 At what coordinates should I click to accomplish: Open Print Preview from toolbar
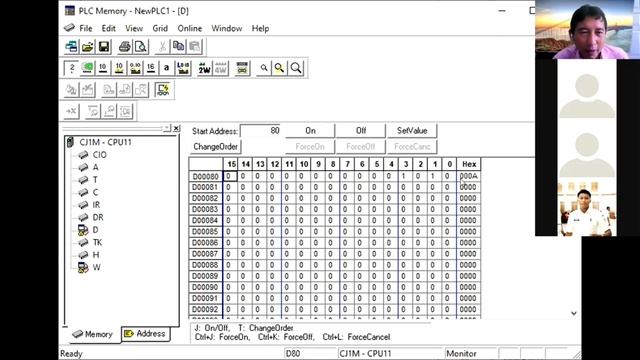tap(141, 47)
